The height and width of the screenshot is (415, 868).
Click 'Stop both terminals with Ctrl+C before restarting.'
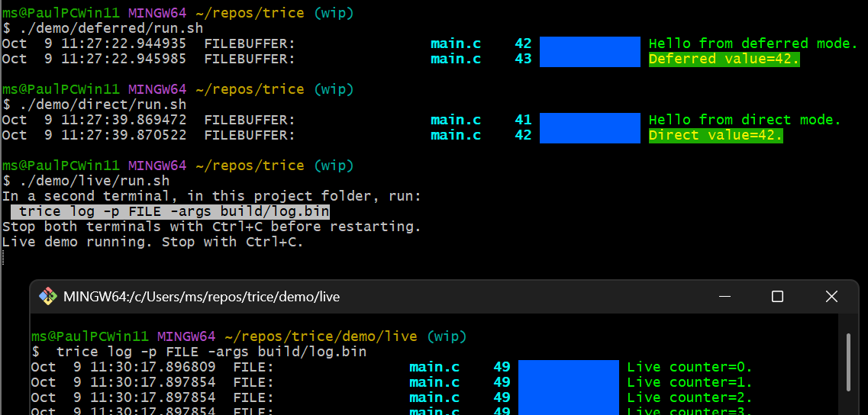pyautogui.click(x=212, y=227)
